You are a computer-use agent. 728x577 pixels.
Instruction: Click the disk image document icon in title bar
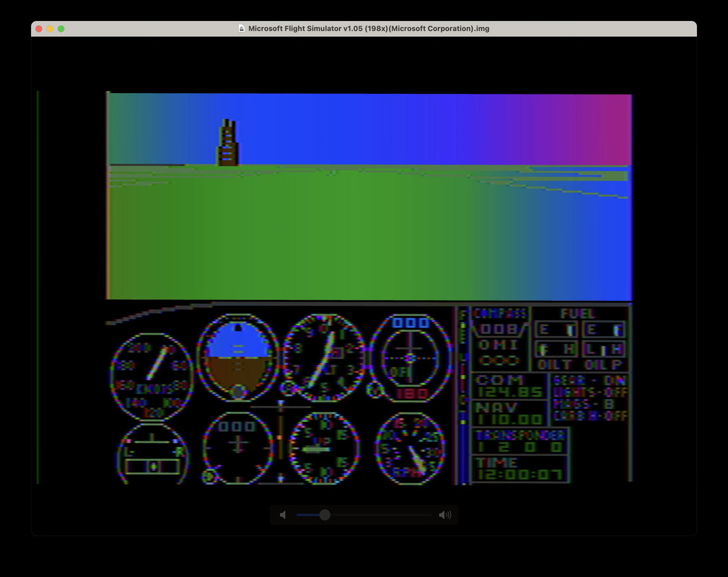click(242, 28)
